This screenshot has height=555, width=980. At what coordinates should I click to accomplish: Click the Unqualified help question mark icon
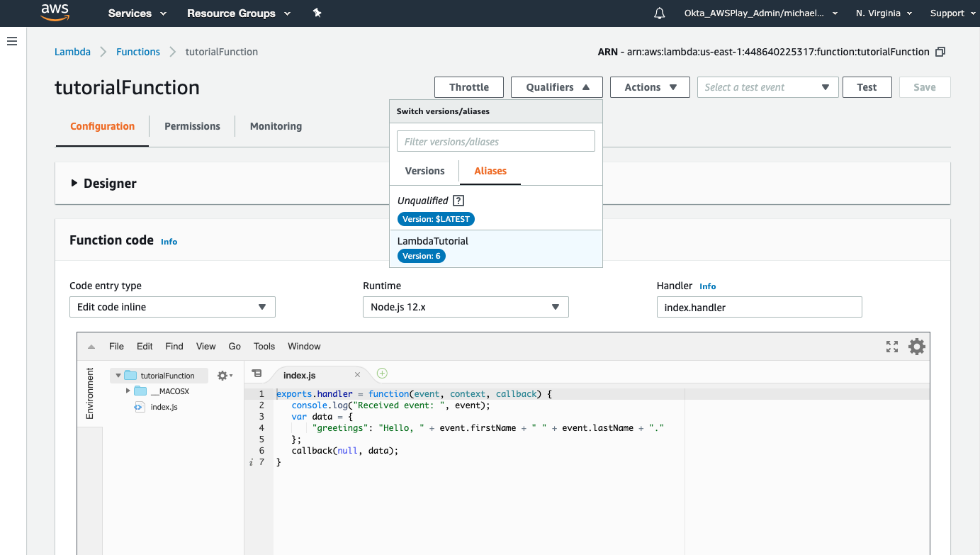click(458, 201)
